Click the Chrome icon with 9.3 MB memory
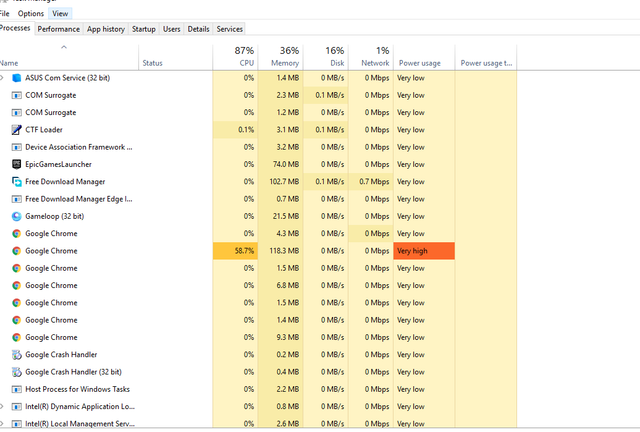The height and width of the screenshot is (432, 640). click(x=16, y=337)
